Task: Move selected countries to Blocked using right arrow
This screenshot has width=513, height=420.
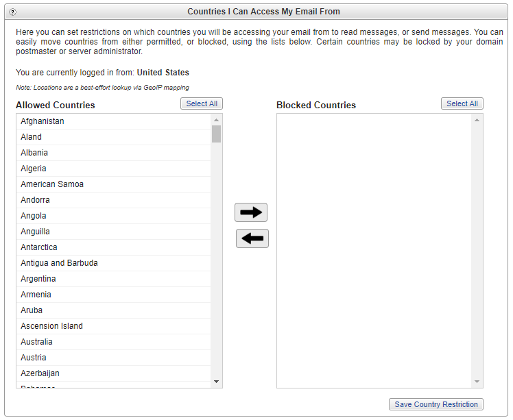Action: [x=251, y=212]
